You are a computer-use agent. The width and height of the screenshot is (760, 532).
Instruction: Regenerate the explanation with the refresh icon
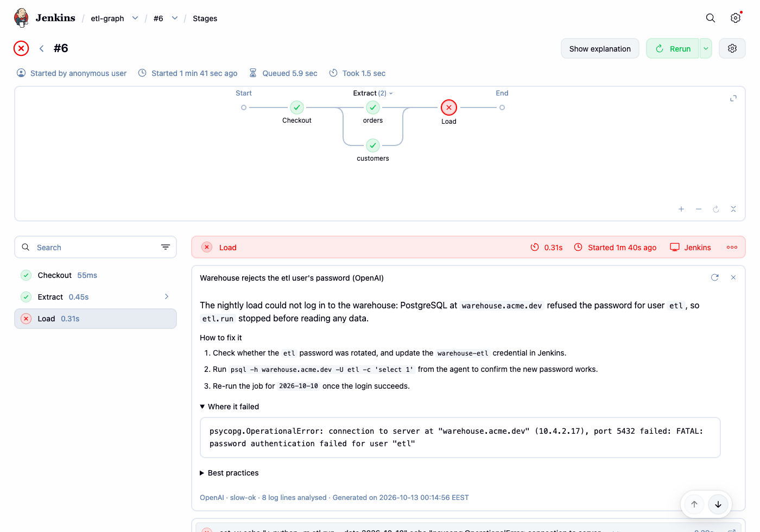(x=715, y=277)
